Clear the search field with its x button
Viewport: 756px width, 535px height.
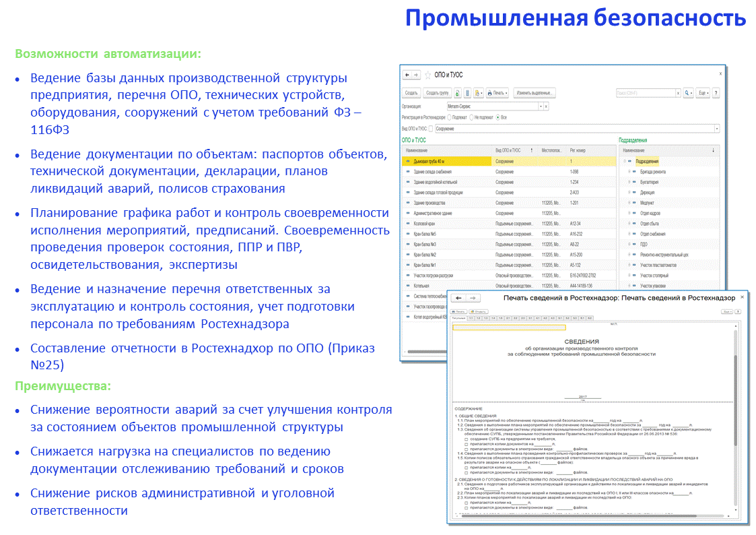678,92
